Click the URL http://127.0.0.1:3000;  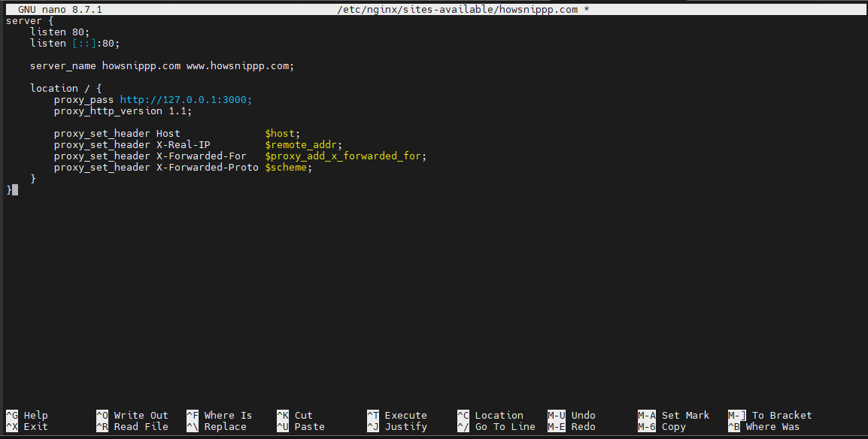click(x=186, y=99)
